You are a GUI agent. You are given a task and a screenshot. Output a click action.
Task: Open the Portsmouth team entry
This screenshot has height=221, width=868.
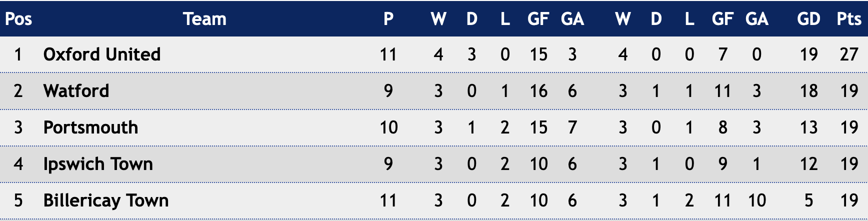[x=90, y=127]
